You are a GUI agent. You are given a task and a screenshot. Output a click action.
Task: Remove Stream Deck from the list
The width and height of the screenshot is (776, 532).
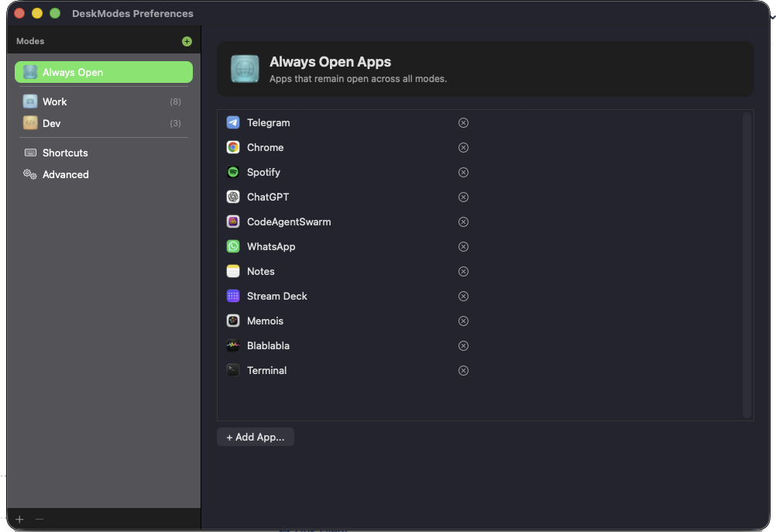pyautogui.click(x=463, y=296)
